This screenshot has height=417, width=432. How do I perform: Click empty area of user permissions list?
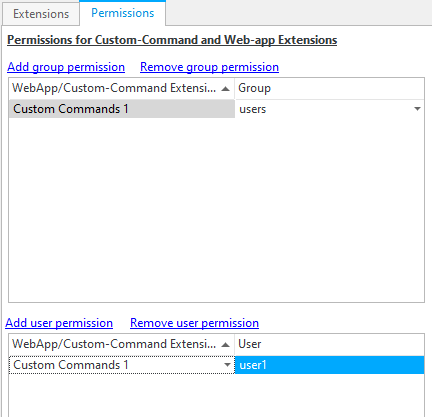(216, 395)
